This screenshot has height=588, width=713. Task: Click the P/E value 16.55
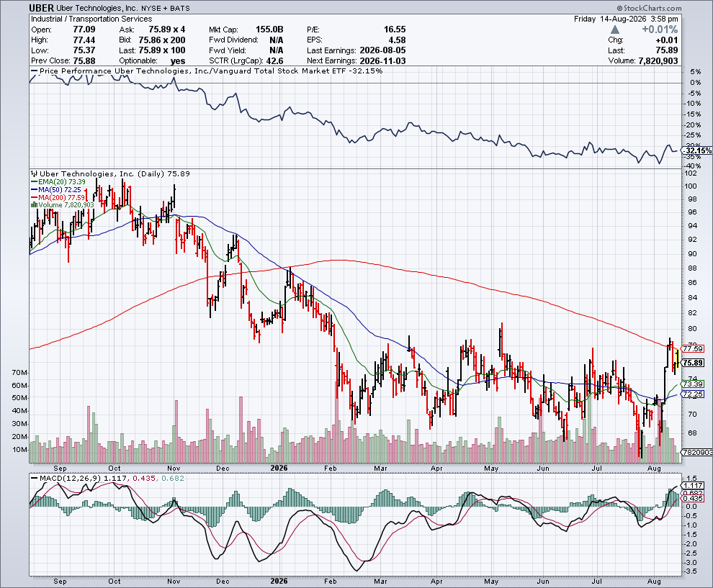395,30
